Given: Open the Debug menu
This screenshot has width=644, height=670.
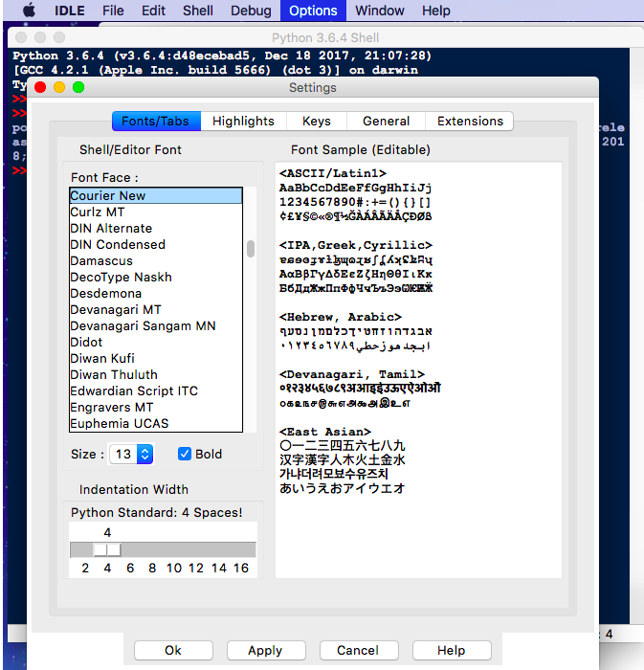Looking at the screenshot, I should pos(251,11).
